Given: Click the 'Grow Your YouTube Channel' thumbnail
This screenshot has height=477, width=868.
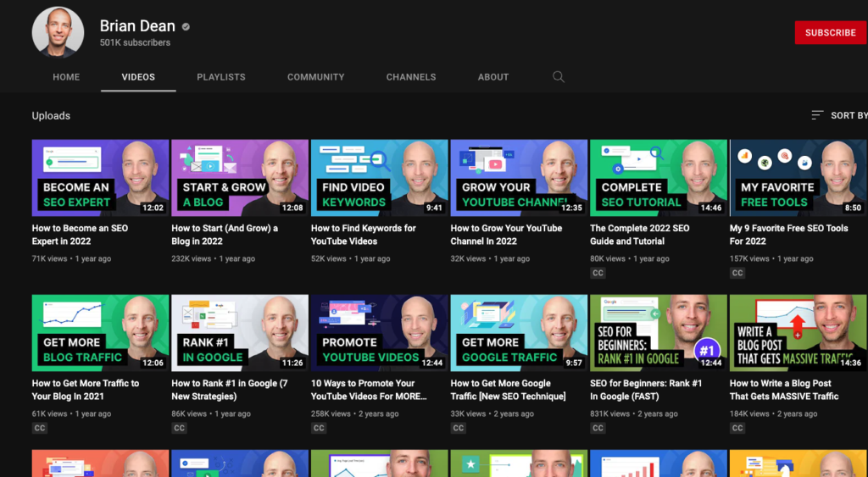Looking at the screenshot, I should (519, 178).
